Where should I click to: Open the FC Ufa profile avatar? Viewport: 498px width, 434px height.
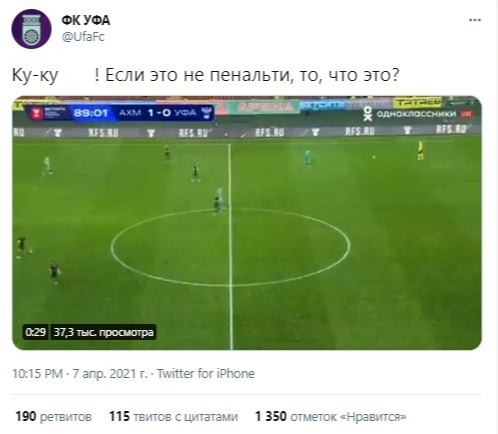point(31,29)
